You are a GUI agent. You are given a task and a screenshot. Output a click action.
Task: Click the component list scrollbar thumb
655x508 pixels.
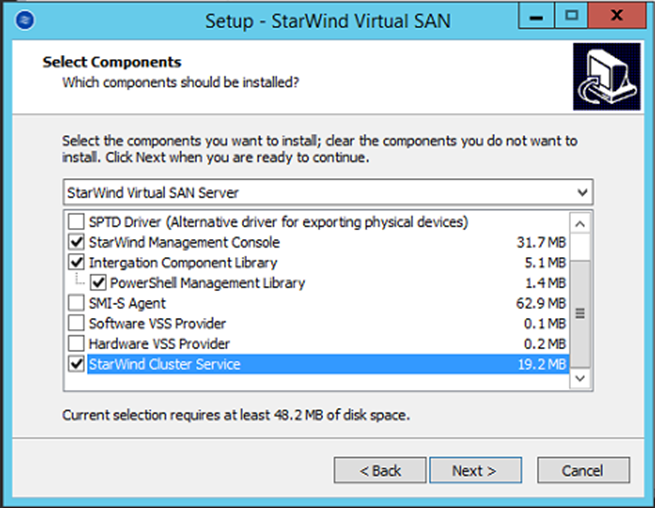580,313
